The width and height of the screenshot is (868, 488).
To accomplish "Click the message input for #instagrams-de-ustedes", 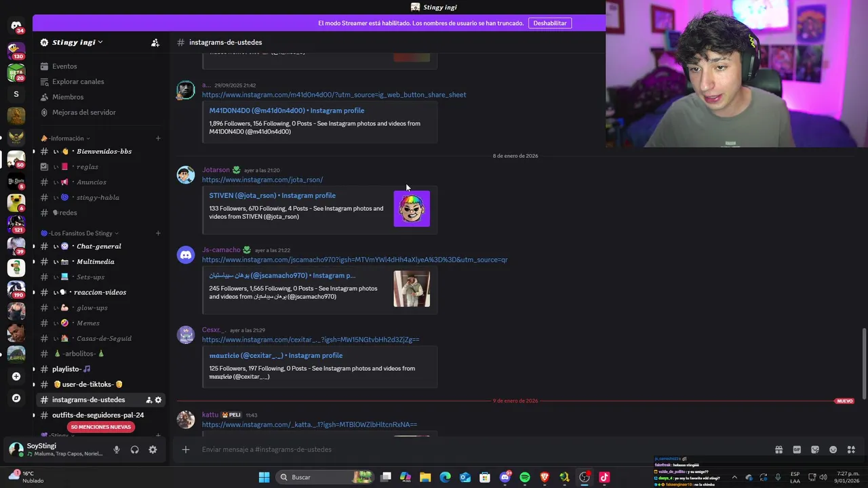I will (x=475, y=449).
